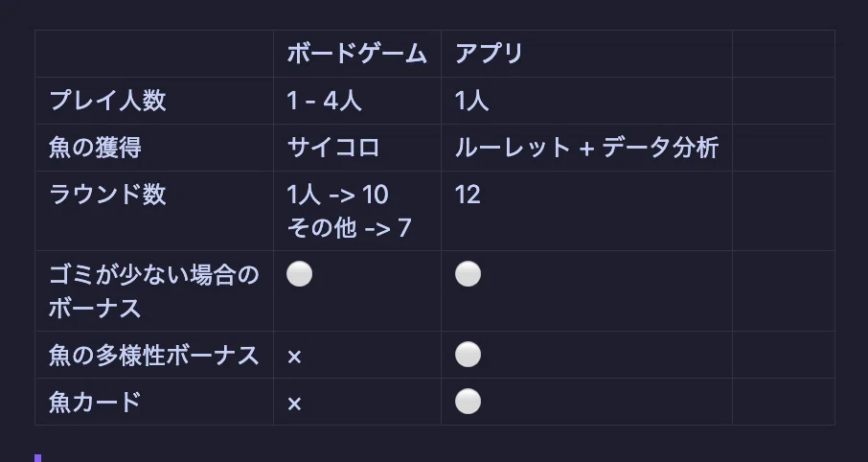The height and width of the screenshot is (462, 868).
Task: Click white circle in ボードゲーム ゴミ bonus row
Action: 300,274
